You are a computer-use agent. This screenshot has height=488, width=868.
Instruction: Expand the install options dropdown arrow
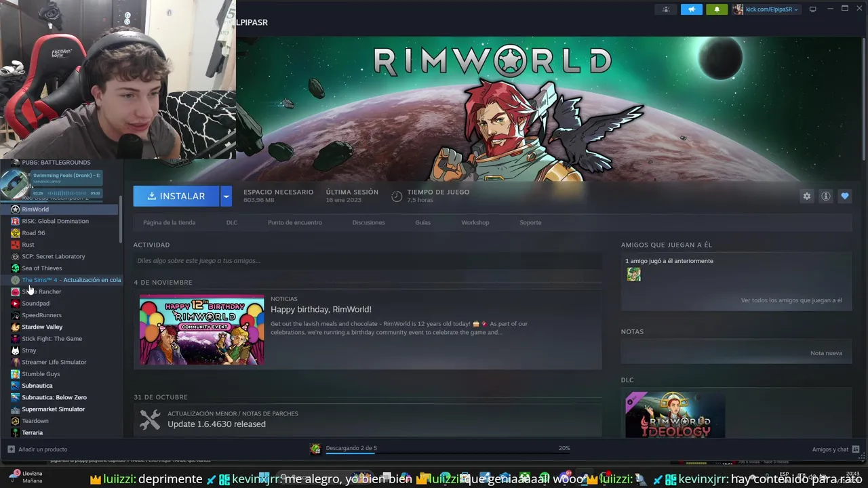(226, 196)
